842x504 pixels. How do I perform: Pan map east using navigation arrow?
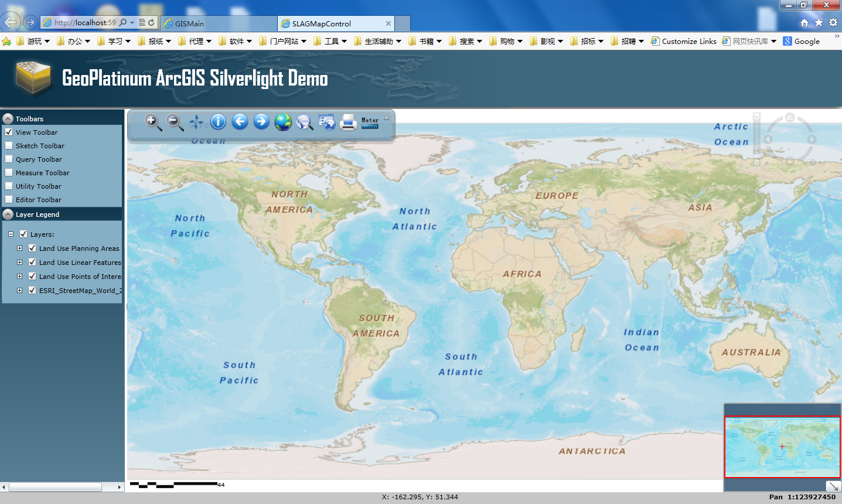[812, 139]
